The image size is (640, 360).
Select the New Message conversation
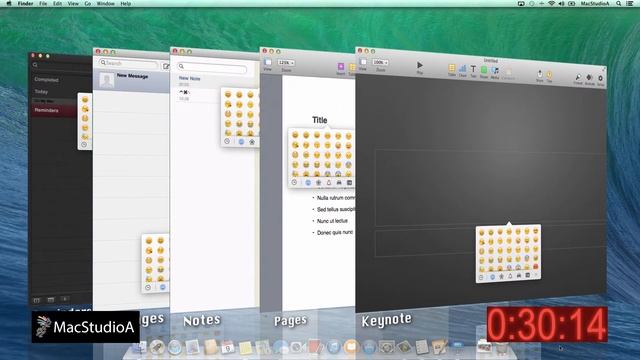click(131, 80)
